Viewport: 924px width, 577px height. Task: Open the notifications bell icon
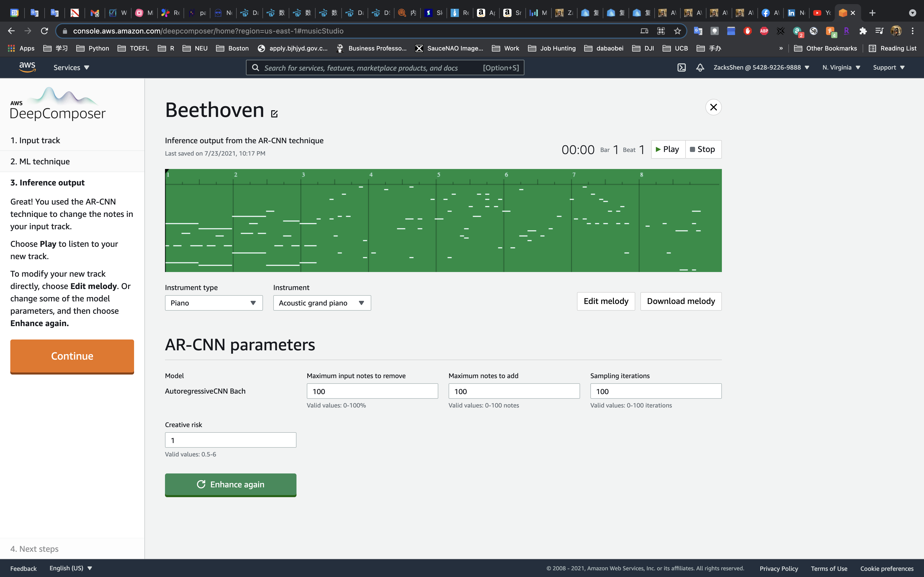(x=700, y=67)
